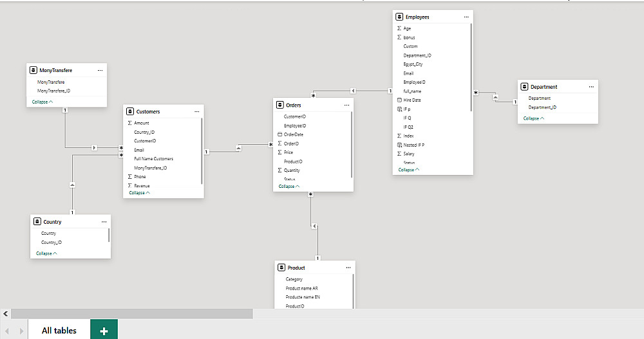Select the OrderDate field in Orders
This screenshot has height=339, width=644.
(294, 134)
